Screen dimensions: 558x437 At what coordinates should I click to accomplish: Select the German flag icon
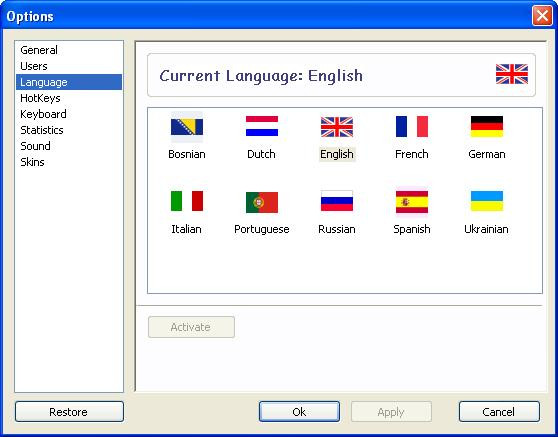pos(487,126)
